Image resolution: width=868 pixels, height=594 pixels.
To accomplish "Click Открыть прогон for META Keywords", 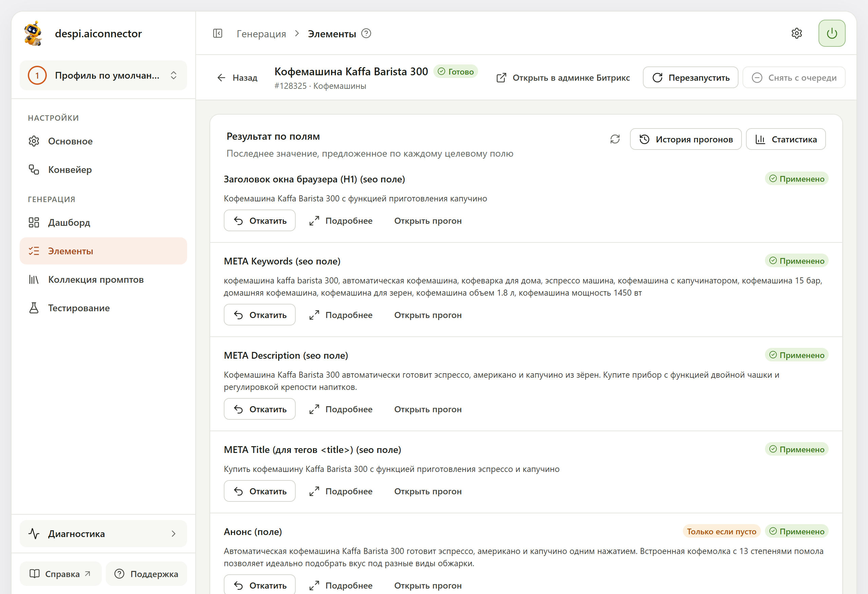I will tap(428, 315).
